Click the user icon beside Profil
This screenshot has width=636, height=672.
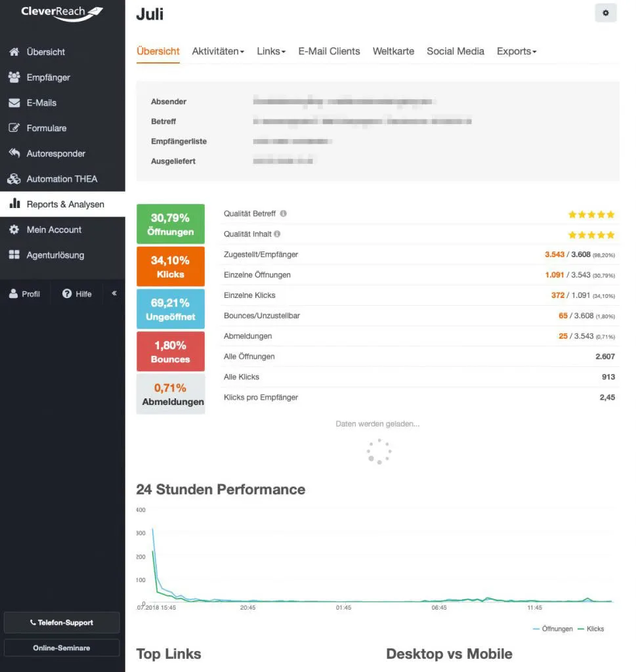(13, 293)
